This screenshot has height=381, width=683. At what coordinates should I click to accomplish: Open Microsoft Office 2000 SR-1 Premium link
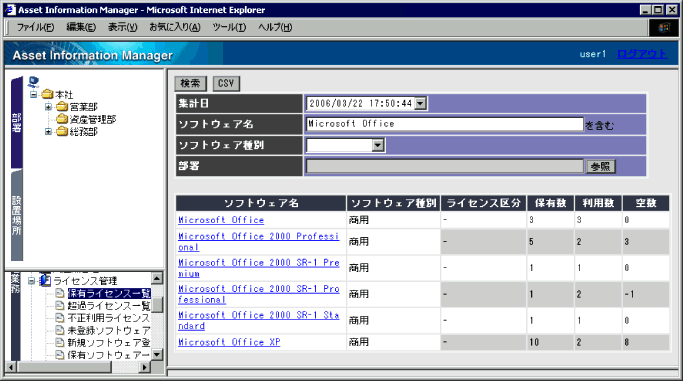coord(258,268)
